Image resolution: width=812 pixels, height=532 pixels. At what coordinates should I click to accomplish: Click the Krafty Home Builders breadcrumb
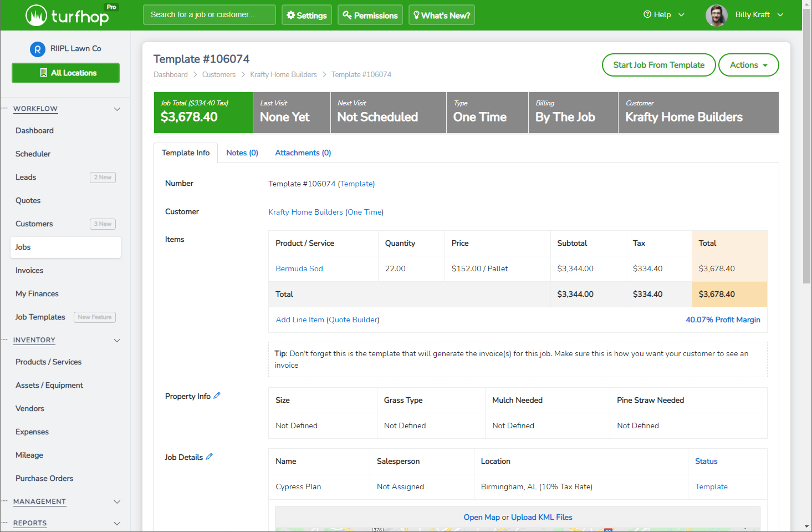click(283, 74)
